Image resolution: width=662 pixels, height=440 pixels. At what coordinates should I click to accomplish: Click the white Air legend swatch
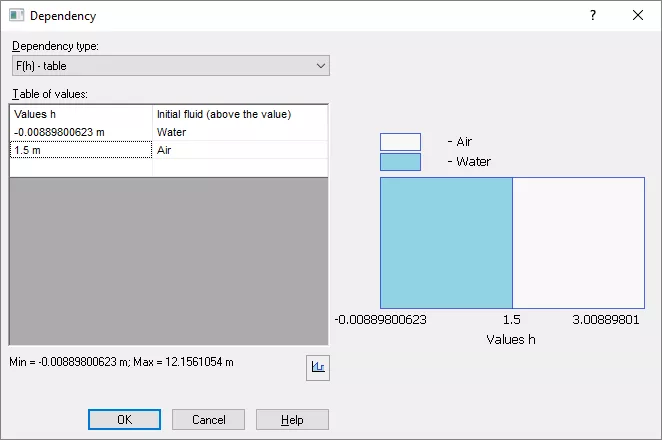pyautogui.click(x=400, y=142)
